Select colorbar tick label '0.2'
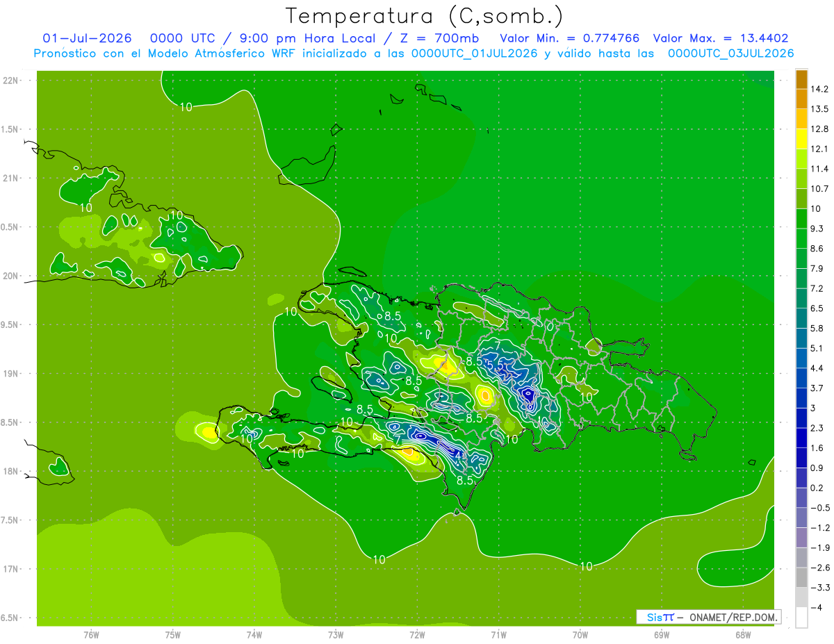 (818, 488)
